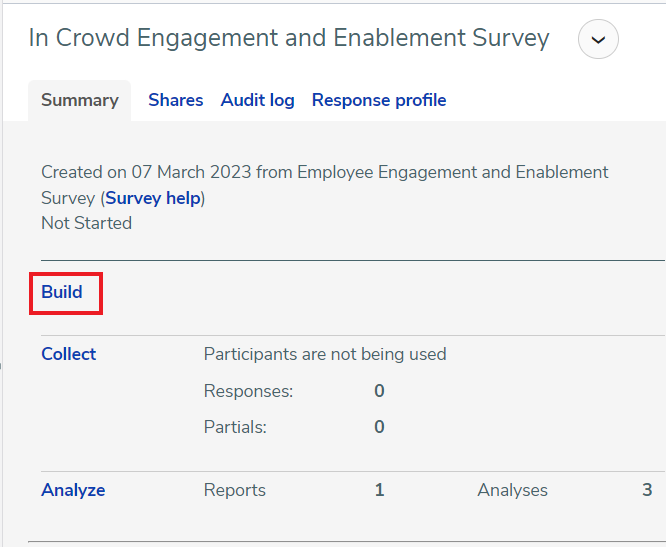
Task: Click the Analyses label in Analyze row
Action: tap(512, 490)
